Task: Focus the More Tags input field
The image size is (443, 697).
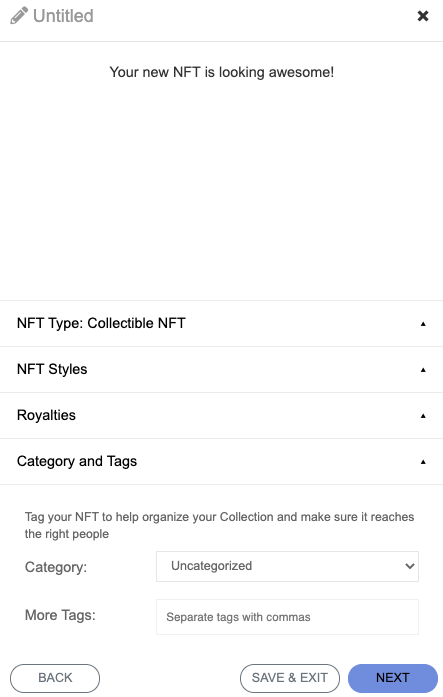Action: click(x=287, y=617)
